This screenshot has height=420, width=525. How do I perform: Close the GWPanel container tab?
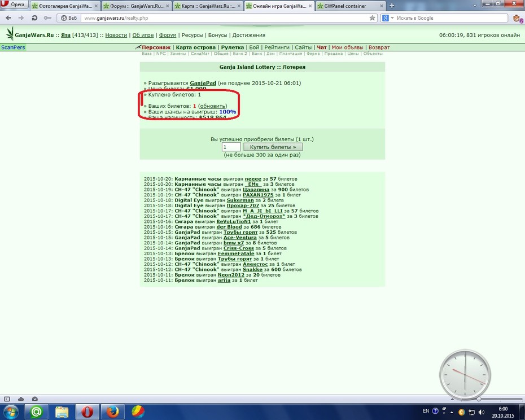[x=382, y=6]
